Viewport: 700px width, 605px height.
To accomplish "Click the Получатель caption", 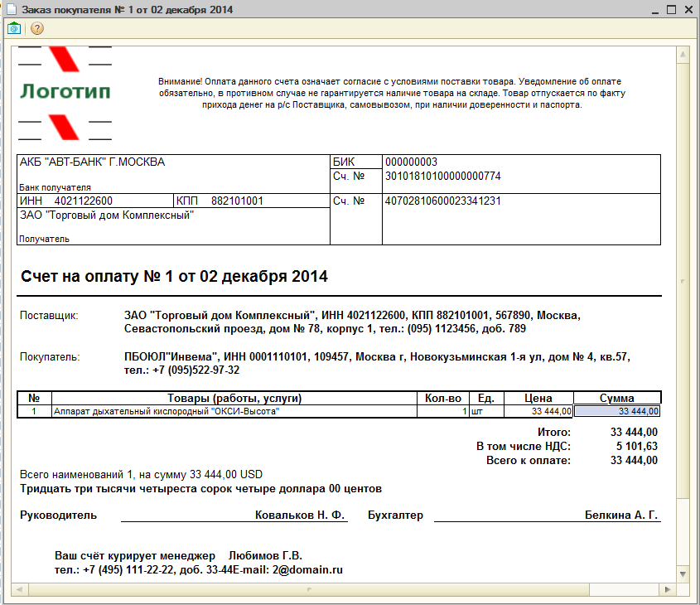I will pos(44,239).
